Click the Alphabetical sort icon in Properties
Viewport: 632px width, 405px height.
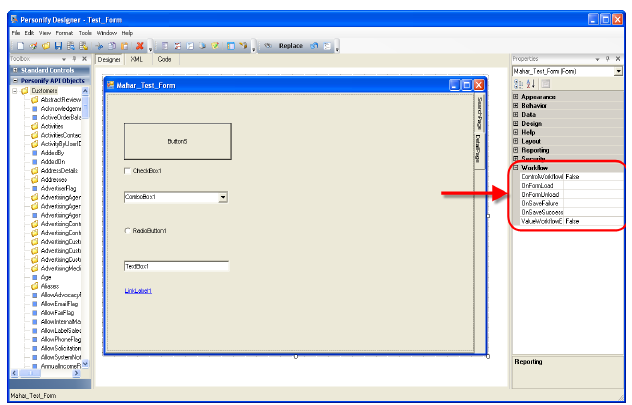tap(531, 83)
